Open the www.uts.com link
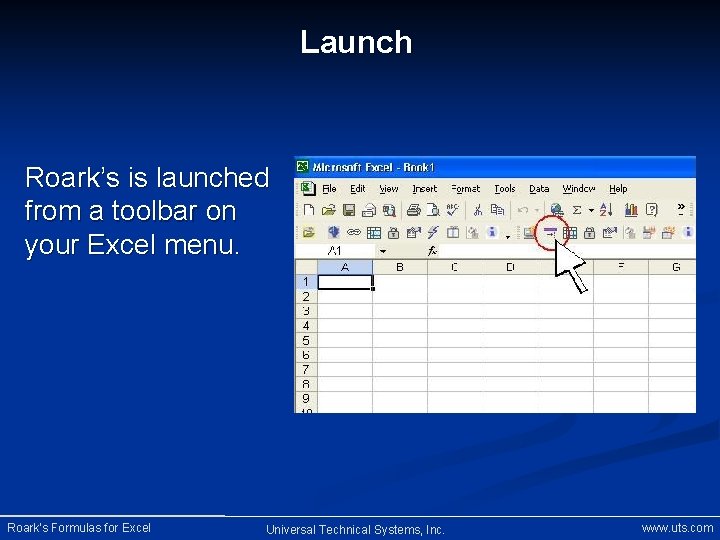 coord(677,528)
